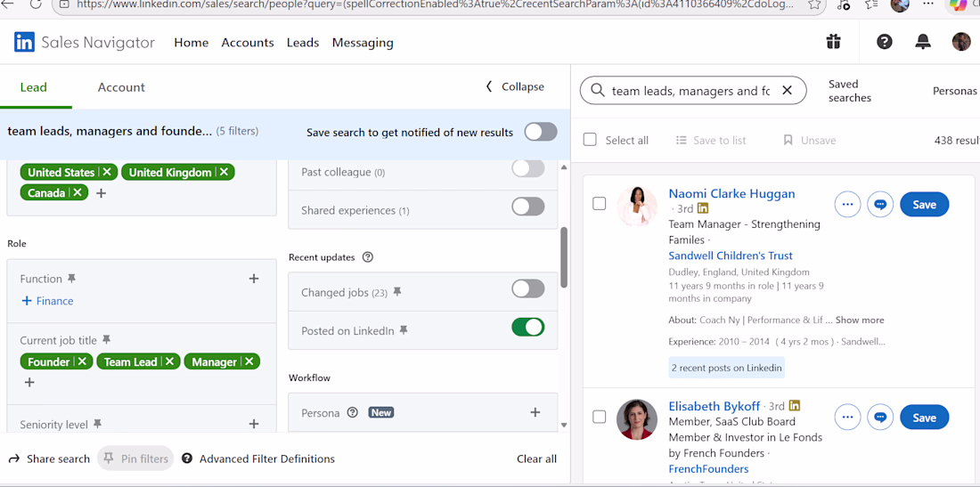The width and height of the screenshot is (980, 487).
Task: Open more actions for Elisabeth Bykoff
Action: 847,417
